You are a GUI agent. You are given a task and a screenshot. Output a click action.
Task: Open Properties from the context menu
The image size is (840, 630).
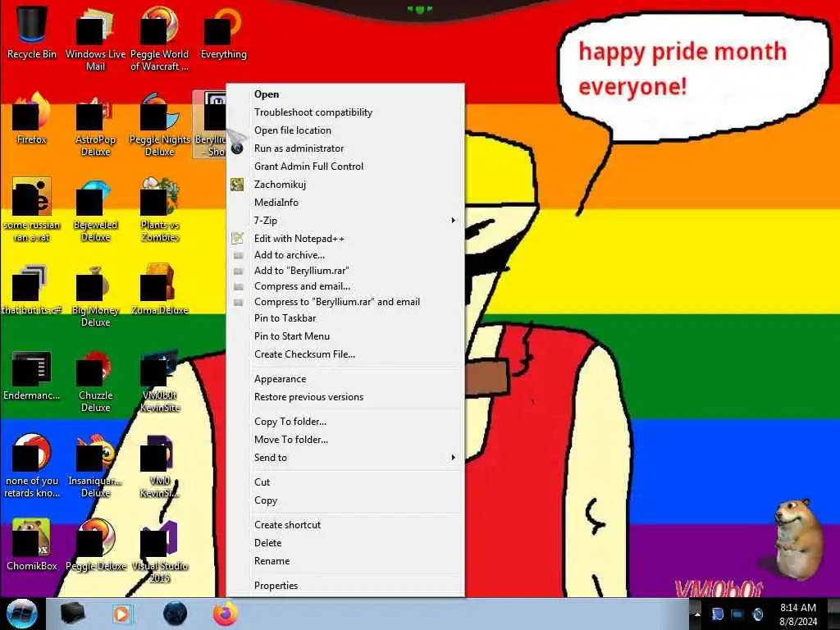pos(345,586)
